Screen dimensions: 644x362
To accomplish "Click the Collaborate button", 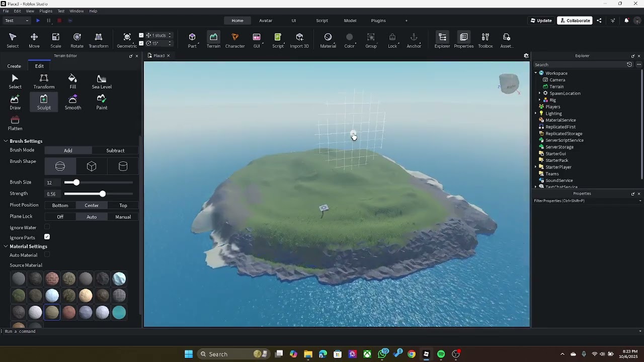I will pyautogui.click(x=575, y=21).
